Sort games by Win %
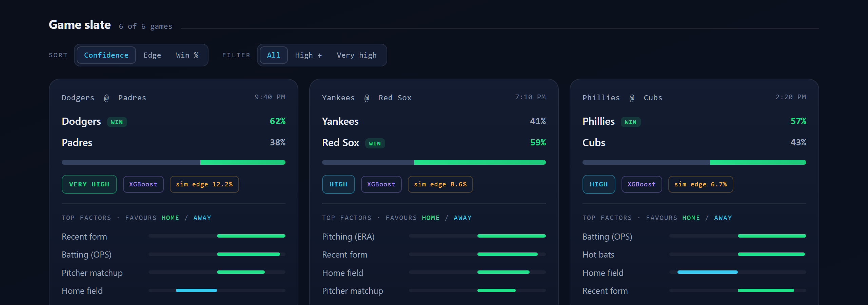Screen dimensions: 868x305 click(187, 55)
